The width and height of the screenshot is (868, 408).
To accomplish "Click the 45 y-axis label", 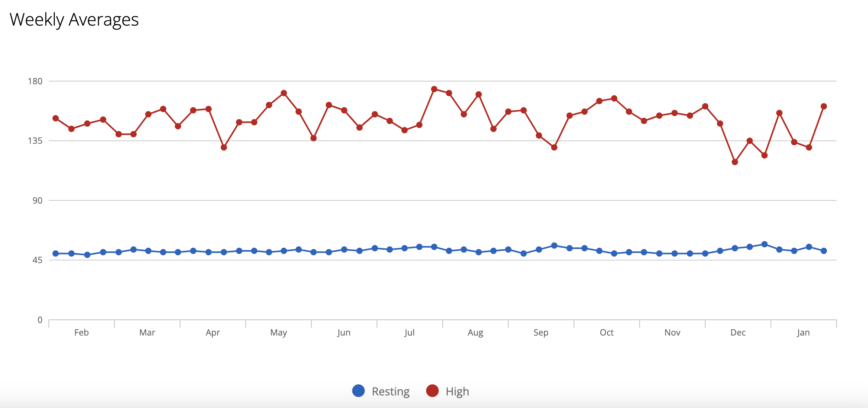I will pos(37,260).
